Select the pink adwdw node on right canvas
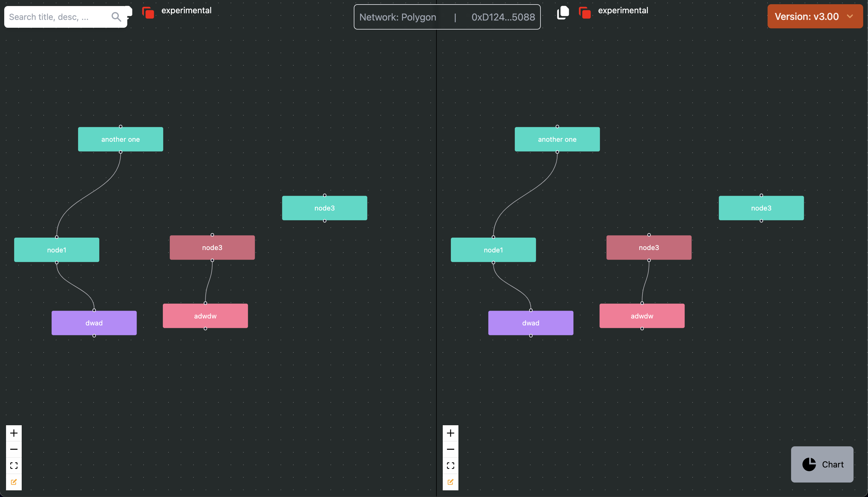Viewport: 868px width, 497px height. (x=642, y=316)
